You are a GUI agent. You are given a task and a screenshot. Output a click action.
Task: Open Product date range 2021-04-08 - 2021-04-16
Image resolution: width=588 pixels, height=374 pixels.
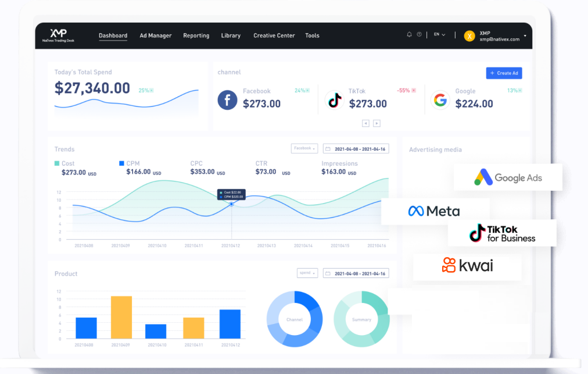click(356, 273)
